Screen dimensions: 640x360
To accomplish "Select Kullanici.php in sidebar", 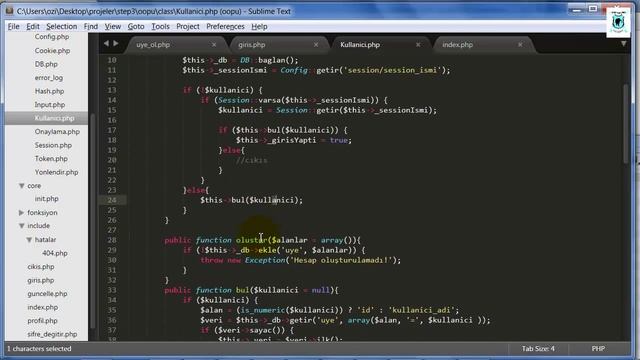I will (x=54, y=118).
